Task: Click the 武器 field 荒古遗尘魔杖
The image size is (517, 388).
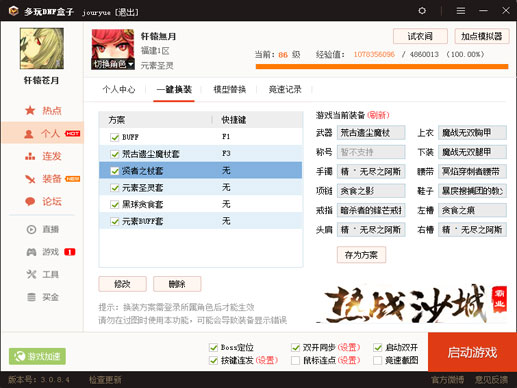Action: click(x=371, y=133)
